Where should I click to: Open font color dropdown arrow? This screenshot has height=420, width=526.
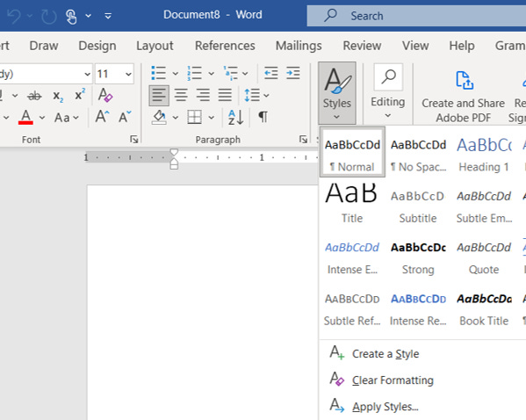pyautogui.click(x=42, y=118)
